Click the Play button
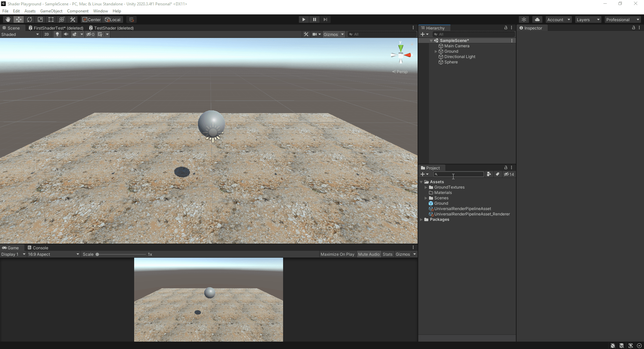This screenshot has width=644, height=349. 304,19
